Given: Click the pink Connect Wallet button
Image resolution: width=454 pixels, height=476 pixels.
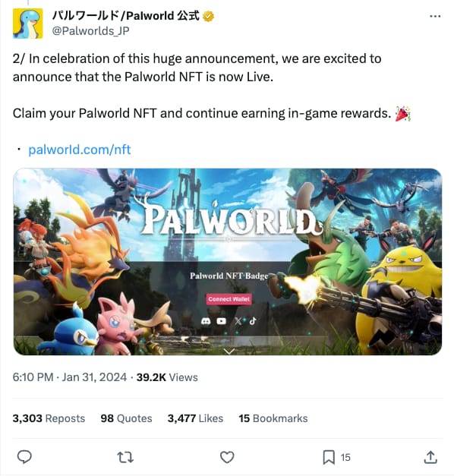Looking at the screenshot, I should point(229,299).
